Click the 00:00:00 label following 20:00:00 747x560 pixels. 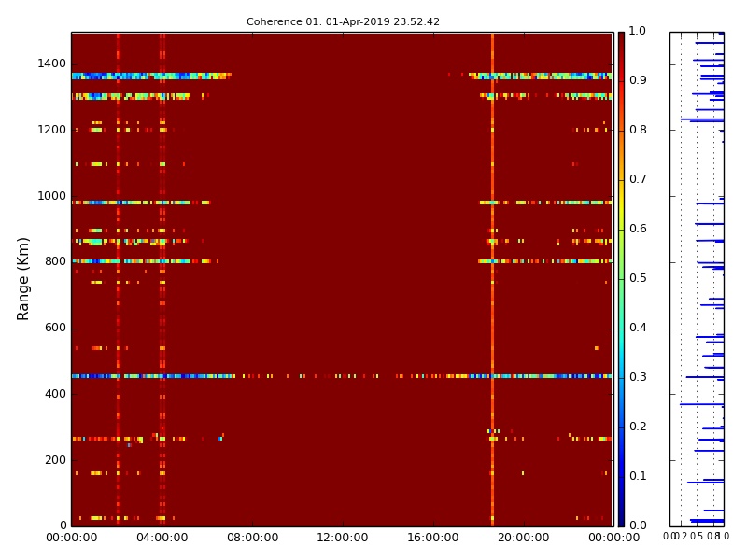coord(614,538)
